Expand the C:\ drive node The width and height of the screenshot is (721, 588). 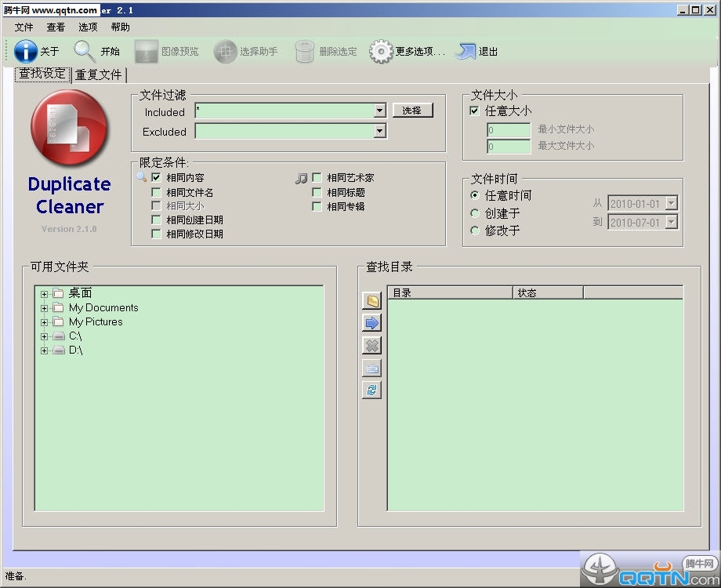click(x=44, y=337)
